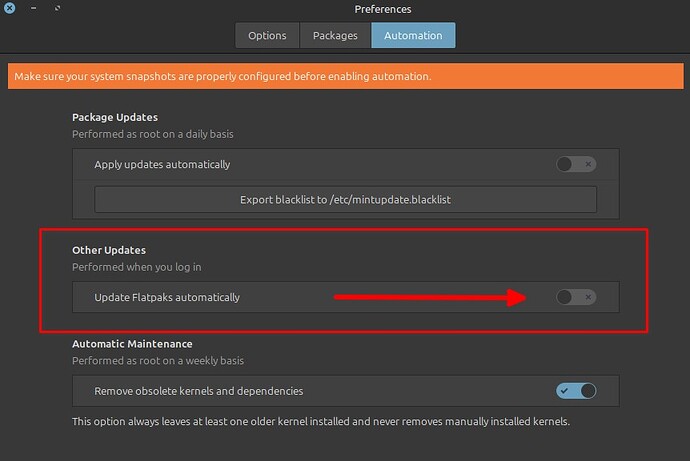Switch to the Options tab
This screenshot has height=461, width=690.
click(267, 35)
